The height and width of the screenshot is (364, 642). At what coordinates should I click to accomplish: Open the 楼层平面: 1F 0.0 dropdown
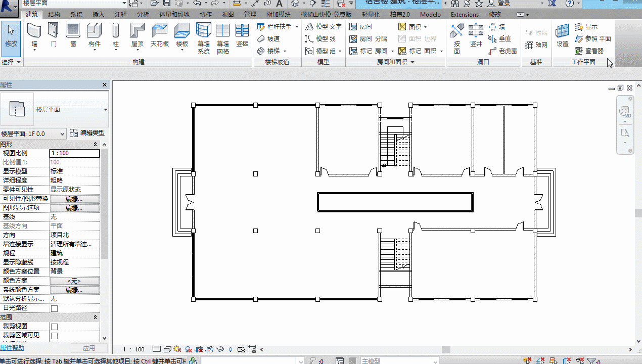(x=33, y=133)
